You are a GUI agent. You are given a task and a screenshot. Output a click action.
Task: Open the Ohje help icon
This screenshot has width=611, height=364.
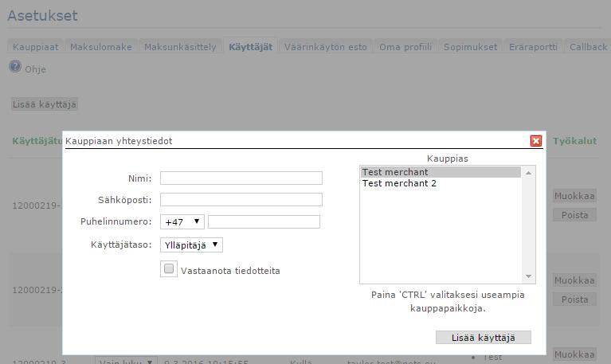[15, 67]
